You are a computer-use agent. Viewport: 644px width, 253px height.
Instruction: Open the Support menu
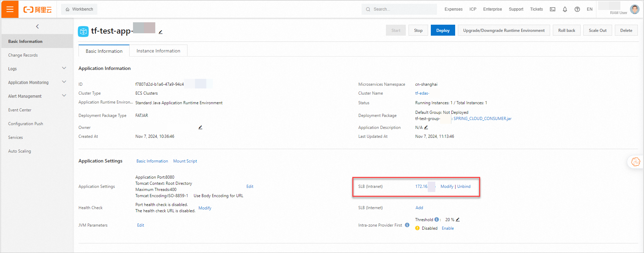pos(516,9)
